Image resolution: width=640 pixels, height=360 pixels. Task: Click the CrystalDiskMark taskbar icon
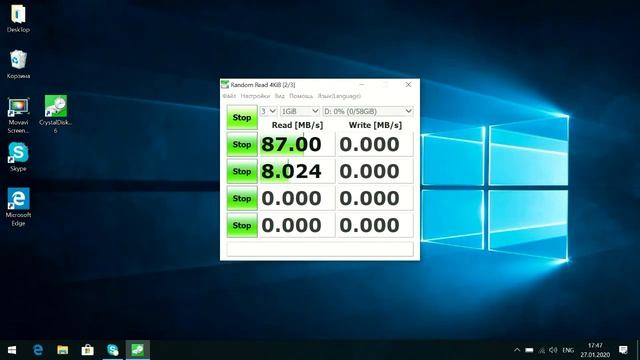(x=138, y=350)
